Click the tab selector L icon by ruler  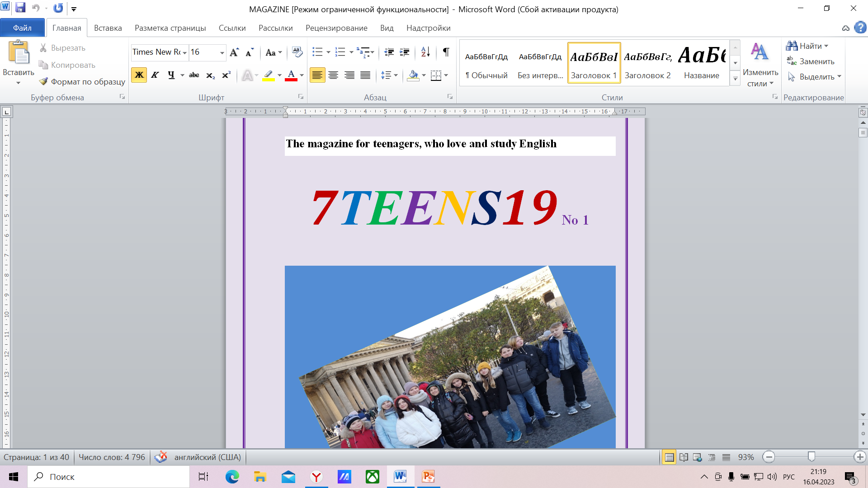7,112
